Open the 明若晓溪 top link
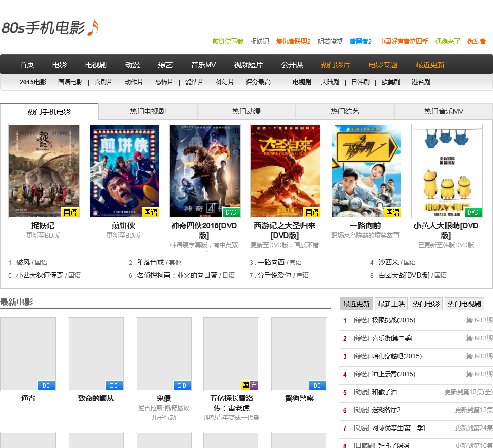The width and height of the screenshot is (493, 448). tap(330, 42)
